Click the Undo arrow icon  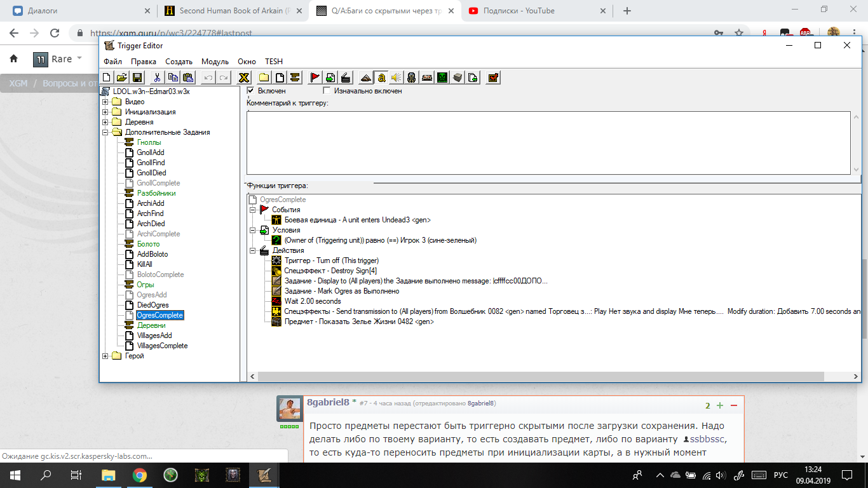click(x=208, y=78)
